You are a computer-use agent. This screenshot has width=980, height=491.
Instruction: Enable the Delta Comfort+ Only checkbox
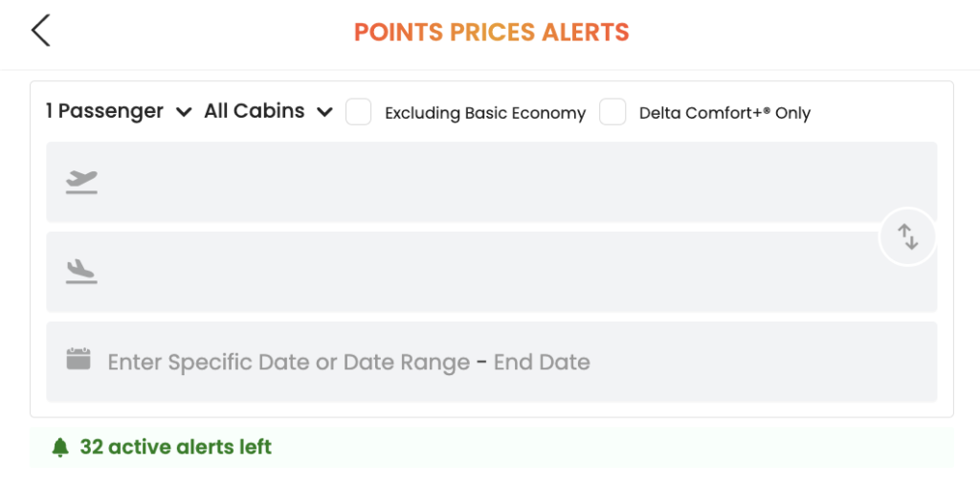[x=612, y=112]
